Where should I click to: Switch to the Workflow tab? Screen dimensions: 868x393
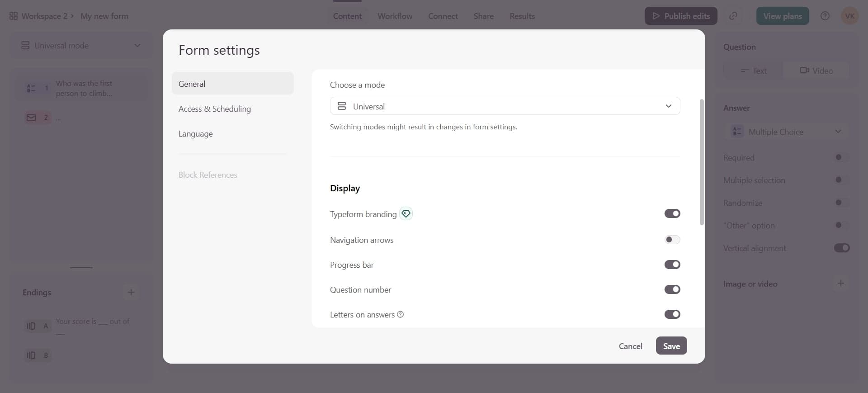point(395,16)
